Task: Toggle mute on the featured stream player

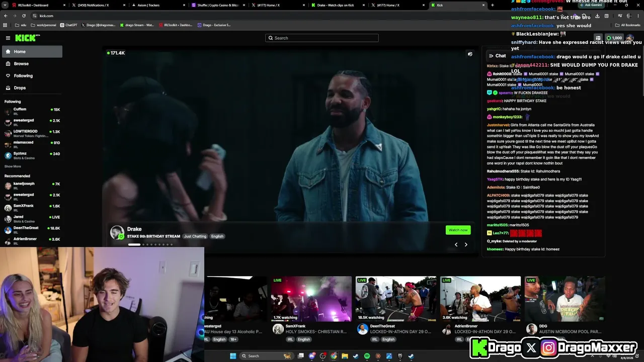Action: (470, 54)
